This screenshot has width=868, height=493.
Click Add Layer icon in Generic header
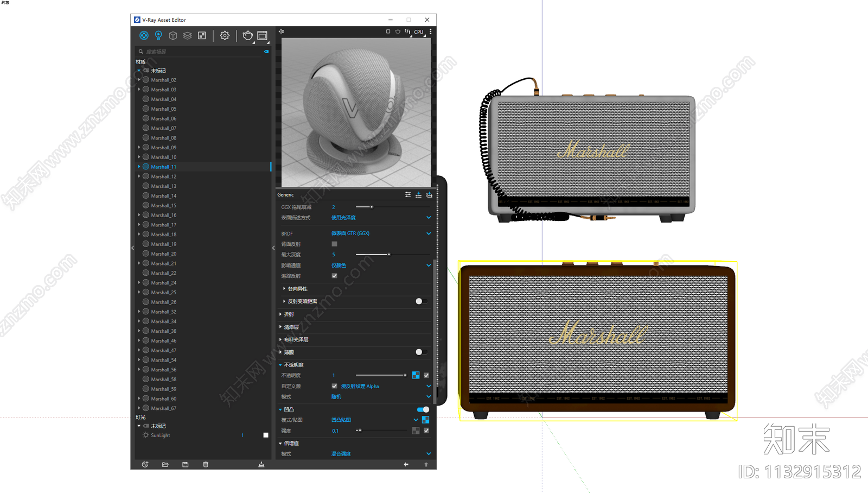(429, 194)
